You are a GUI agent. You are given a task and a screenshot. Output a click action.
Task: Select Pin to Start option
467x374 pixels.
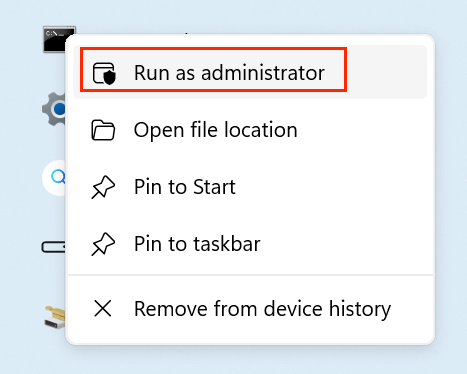(250, 187)
